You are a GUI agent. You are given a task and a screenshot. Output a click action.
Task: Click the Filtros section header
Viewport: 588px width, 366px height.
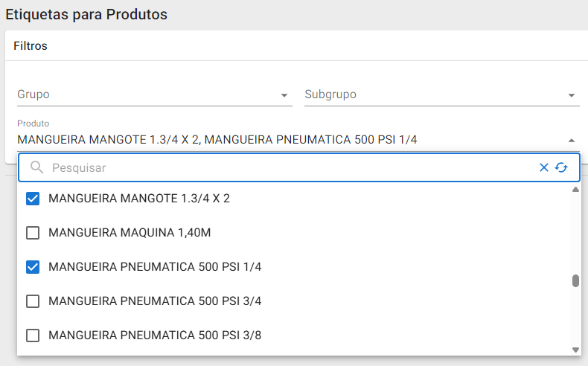[x=31, y=46]
